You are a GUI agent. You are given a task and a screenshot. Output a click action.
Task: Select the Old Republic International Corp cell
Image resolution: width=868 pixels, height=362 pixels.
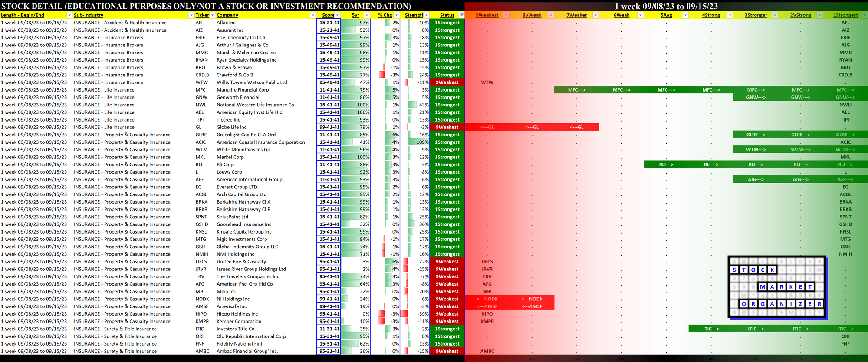click(266, 336)
